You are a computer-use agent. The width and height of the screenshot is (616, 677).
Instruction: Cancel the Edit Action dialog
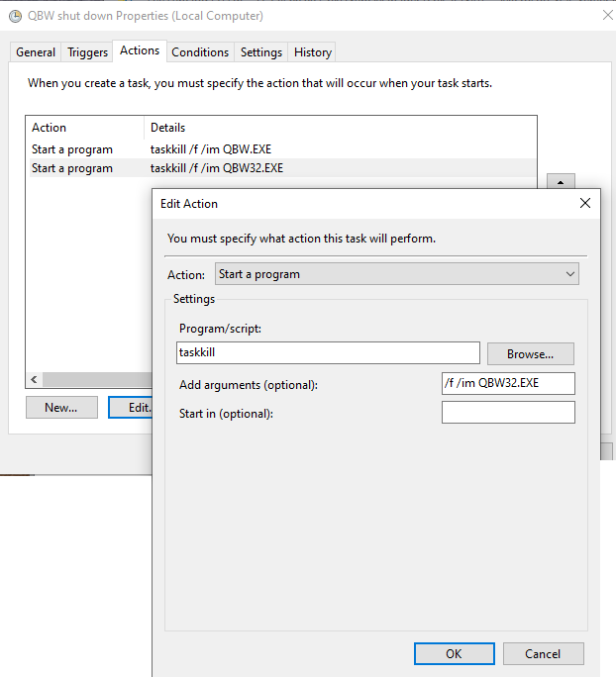pyautogui.click(x=543, y=653)
